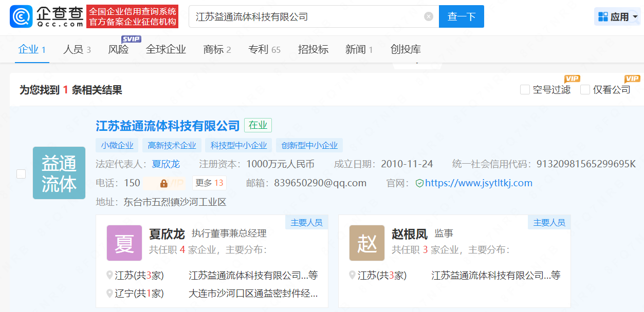The width and height of the screenshot is (644, 312).
Task: Click the 益通流体 company logo thumbnail
Action: click(x=59, y=173)
